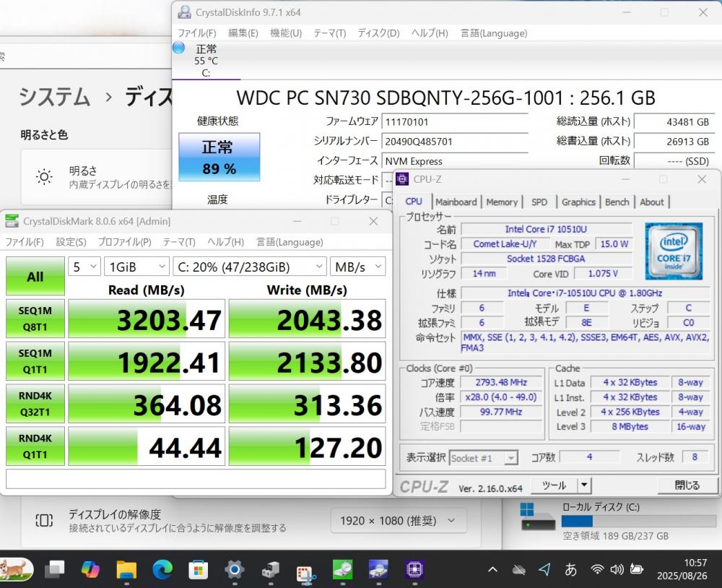Click the Wi-Fi icon in system tray
Viewport: 722px width, 588px height.
[597, 569]
